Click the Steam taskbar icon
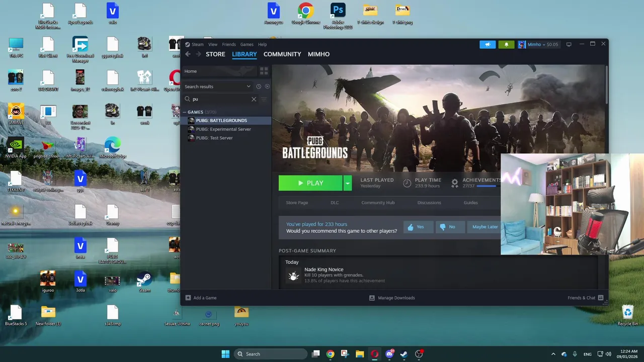This screenshot has width=644, height=362. click(404, 354)
